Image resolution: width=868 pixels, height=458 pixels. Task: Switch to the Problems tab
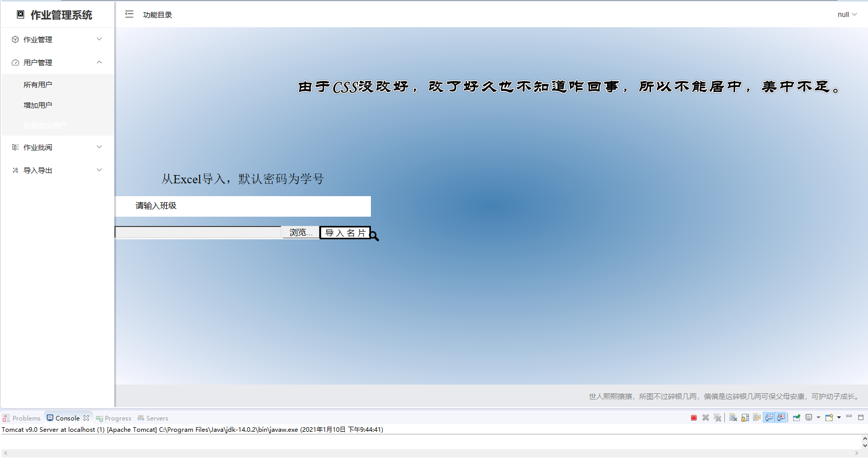22,418
